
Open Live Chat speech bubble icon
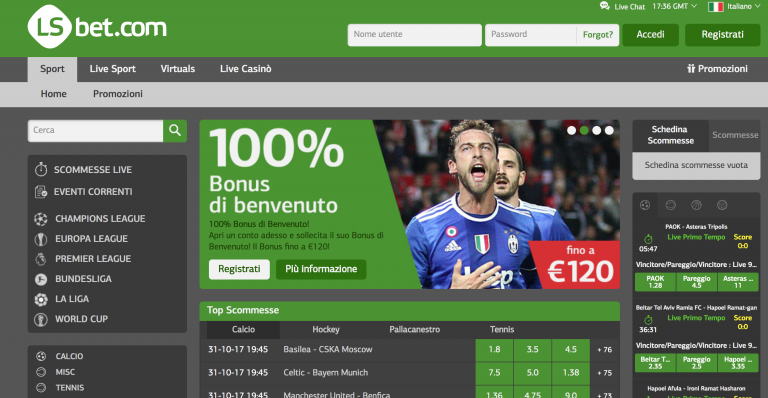(x=604, y=6)
